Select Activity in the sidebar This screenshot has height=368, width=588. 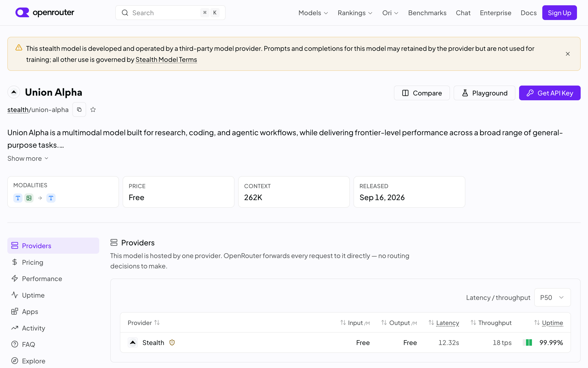pyautogui.click(x=53, y=328)
